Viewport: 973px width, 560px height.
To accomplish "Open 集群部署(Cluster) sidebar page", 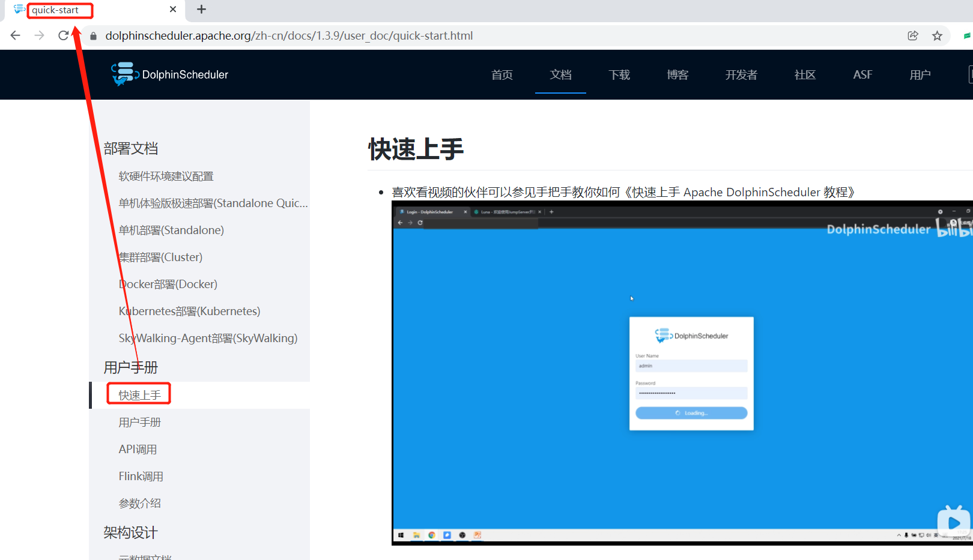I will pyautogui.click(x=160, y=257).
